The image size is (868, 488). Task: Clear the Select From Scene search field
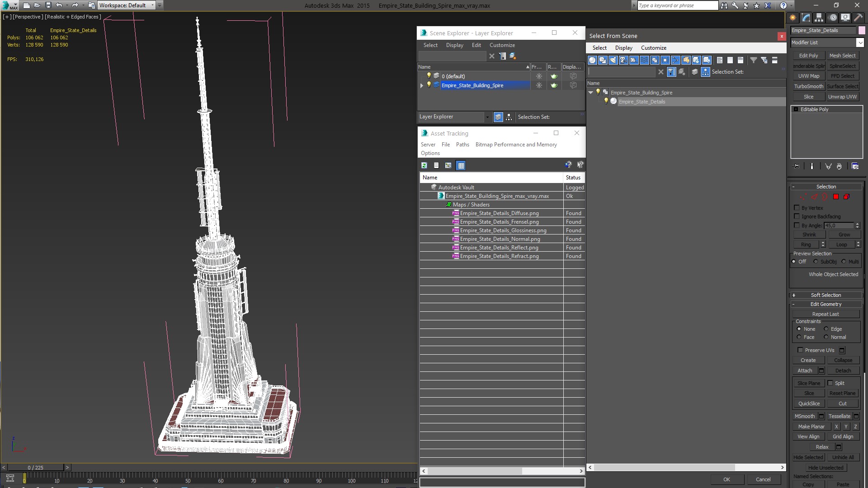(661, 72)
